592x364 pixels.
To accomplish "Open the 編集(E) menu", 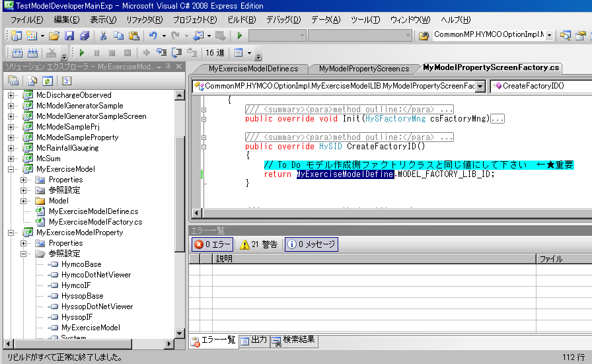I will [67, 20].
